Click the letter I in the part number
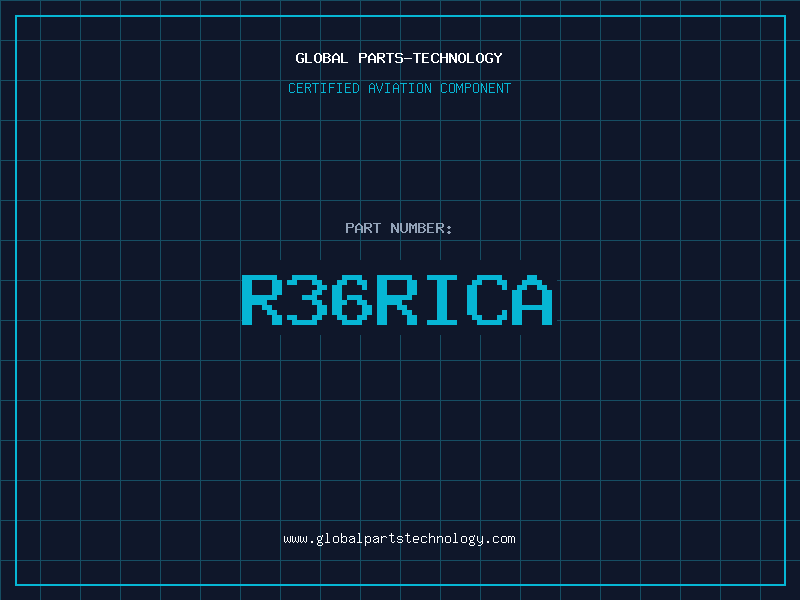The height and width of the screenshot is (600, 800). tap(441, 300)
